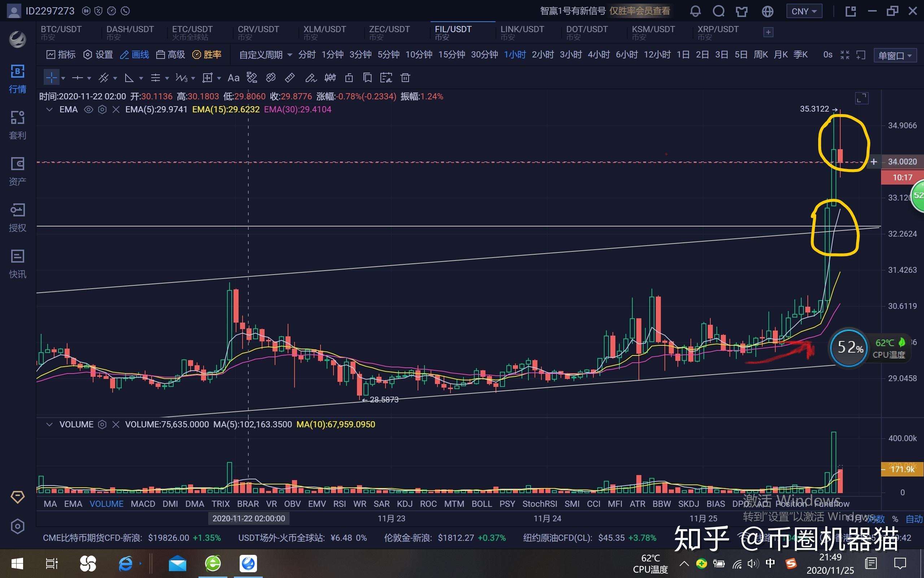Select the 周K timeframe
This screenshot has height=578, width=924.
[760, 55]
